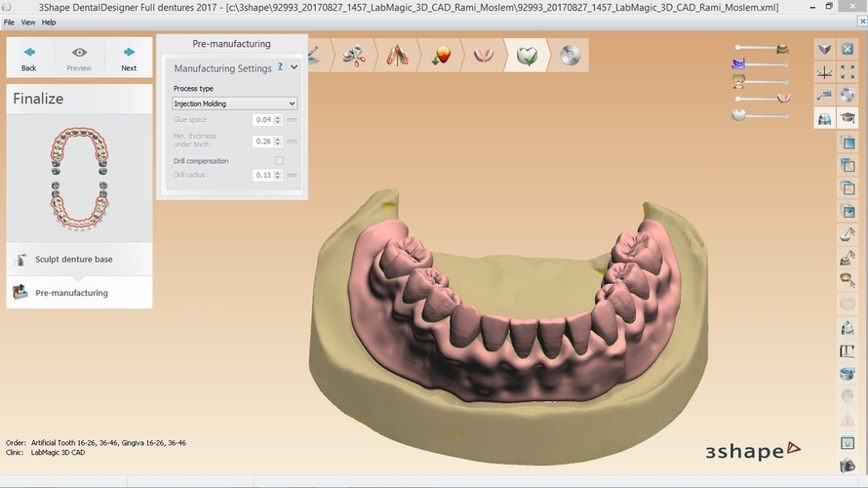
Task: Click the blue pointed tooth icon
Action: (848, 327)
